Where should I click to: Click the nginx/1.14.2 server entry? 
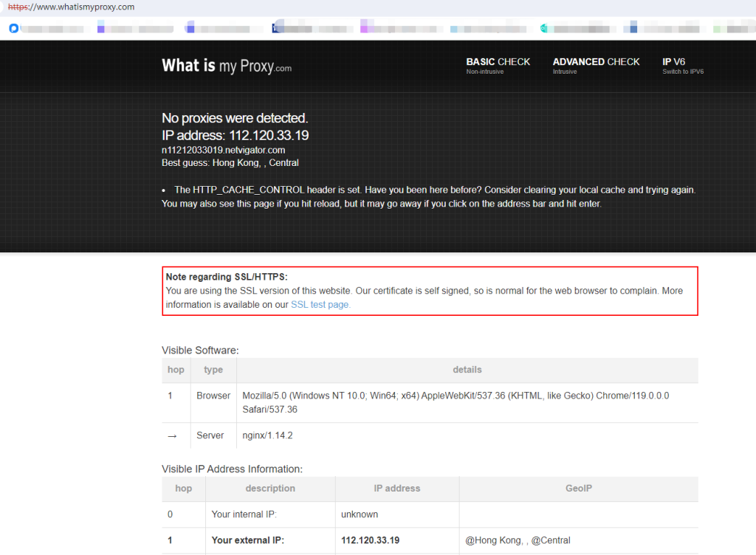tap(267, 435)
